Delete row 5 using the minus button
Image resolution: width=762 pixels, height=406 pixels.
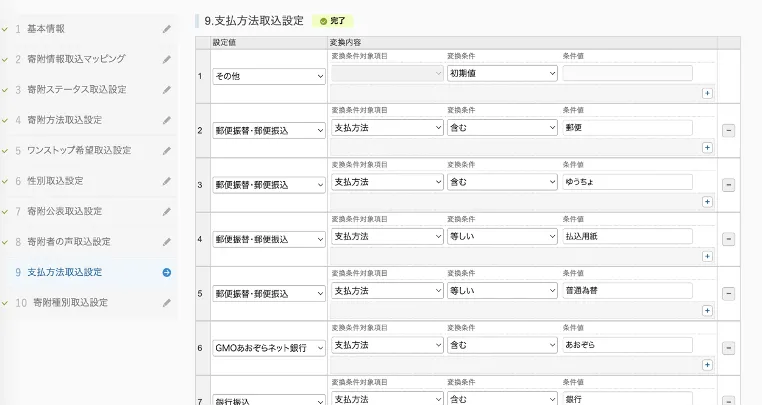coord(727,294)
